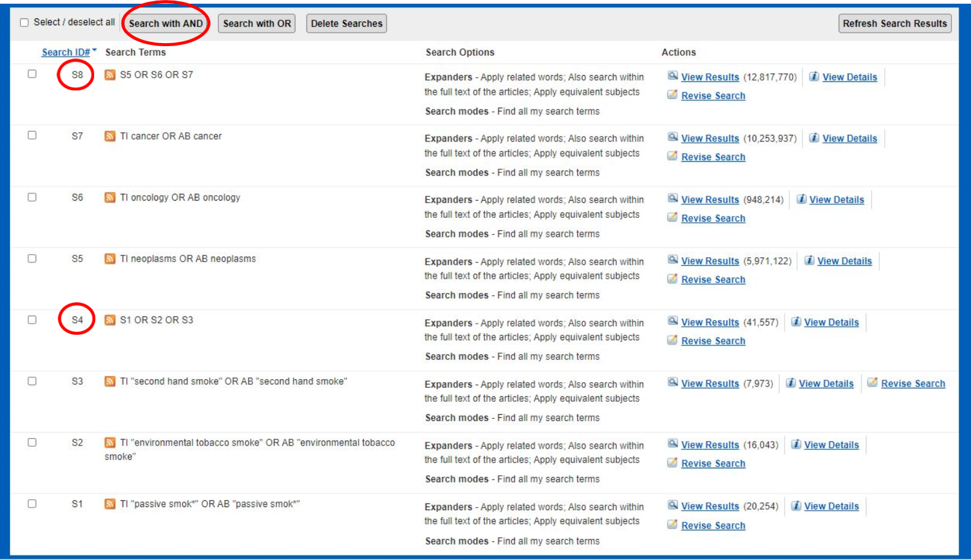This screenshot has width=971, height=560.
Task: View Results for S2 with 16,043 hits
Action: tap(710, 445)
